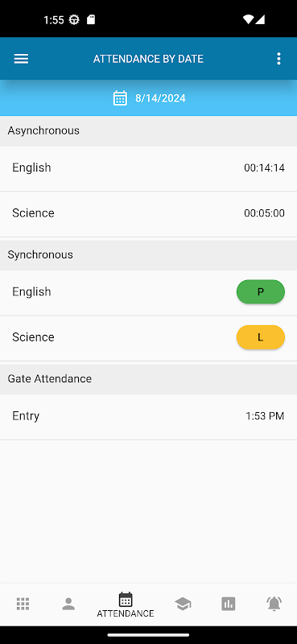Tap the Synchronous section header
297x644 pixels.
[x=148, y=254]
